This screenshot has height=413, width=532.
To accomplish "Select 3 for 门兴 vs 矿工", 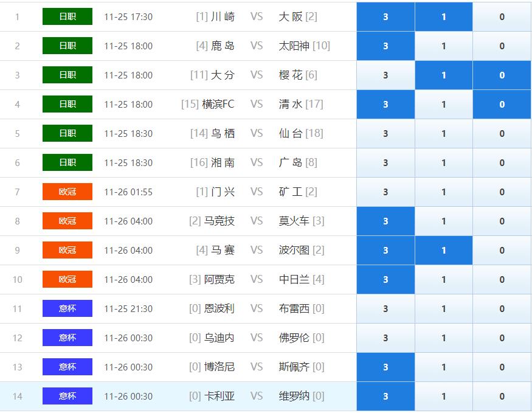I will point(385,192).
